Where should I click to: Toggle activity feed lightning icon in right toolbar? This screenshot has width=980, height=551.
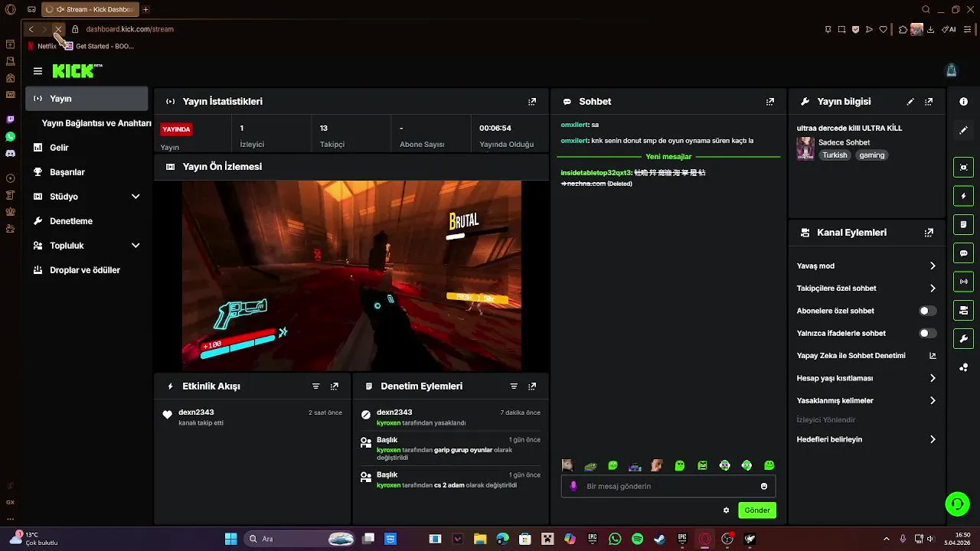963,196
